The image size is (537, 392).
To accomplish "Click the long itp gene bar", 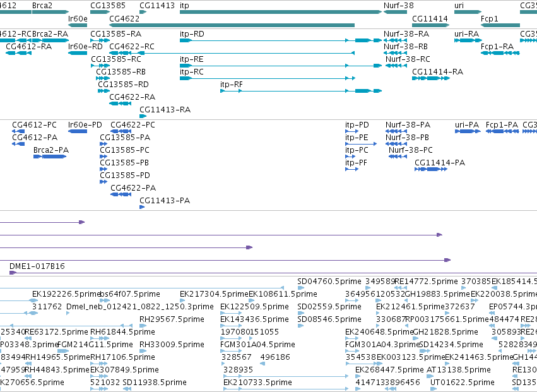I will click(280, 12).
